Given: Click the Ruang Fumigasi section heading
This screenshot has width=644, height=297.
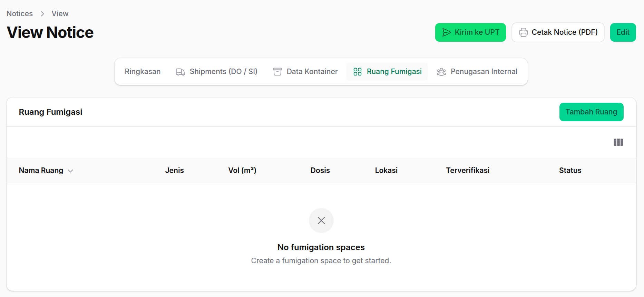Looking at the screenshot, I should click(x=51, y=112).
